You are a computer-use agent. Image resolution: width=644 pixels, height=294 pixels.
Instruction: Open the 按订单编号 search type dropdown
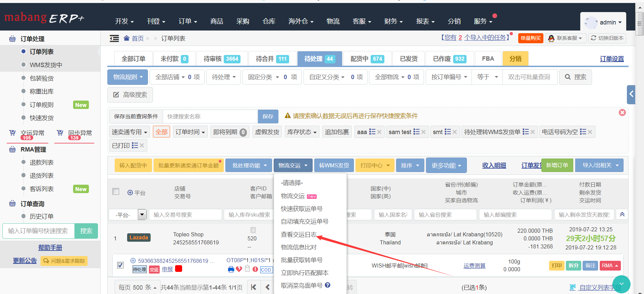pos(449,77)
